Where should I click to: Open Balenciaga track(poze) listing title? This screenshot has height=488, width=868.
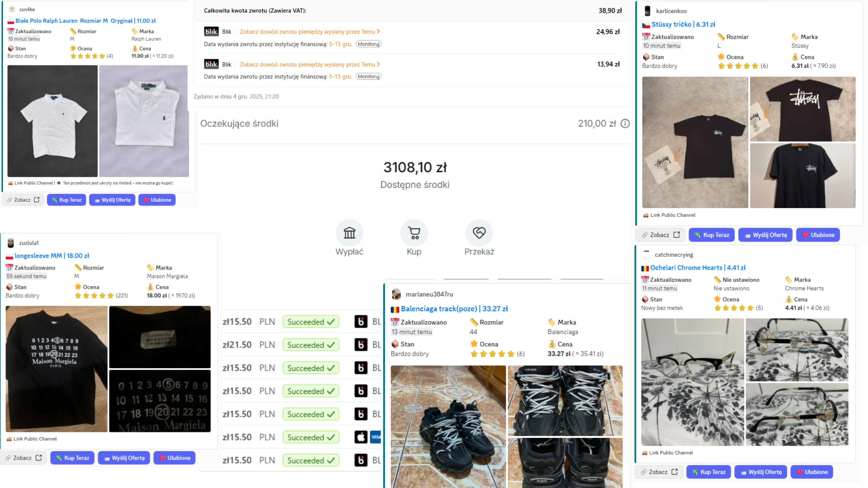(x=454, y=309)
